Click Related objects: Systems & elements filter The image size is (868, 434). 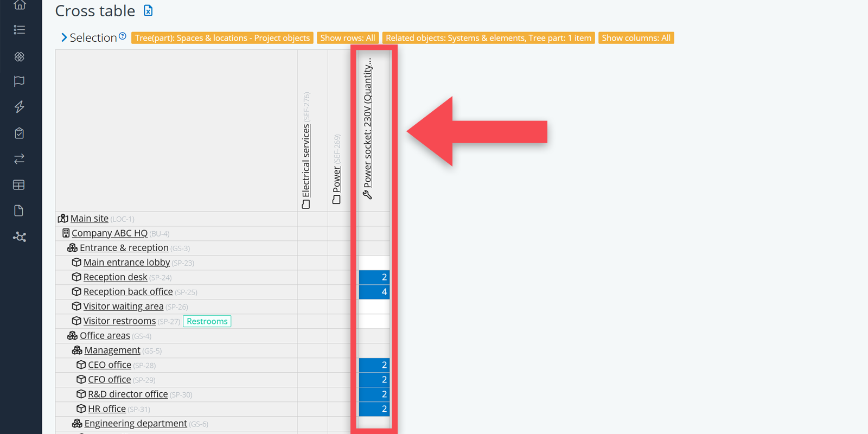488,38
